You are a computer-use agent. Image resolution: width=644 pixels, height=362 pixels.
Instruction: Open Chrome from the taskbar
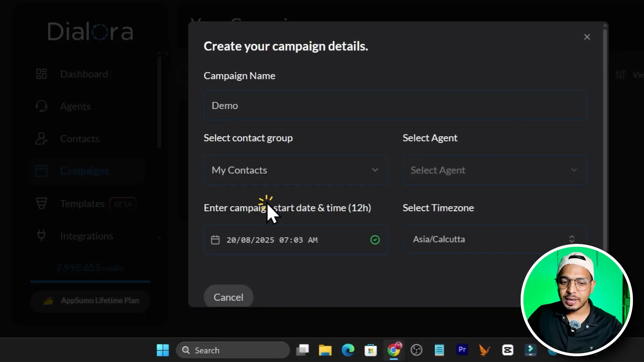393,350
